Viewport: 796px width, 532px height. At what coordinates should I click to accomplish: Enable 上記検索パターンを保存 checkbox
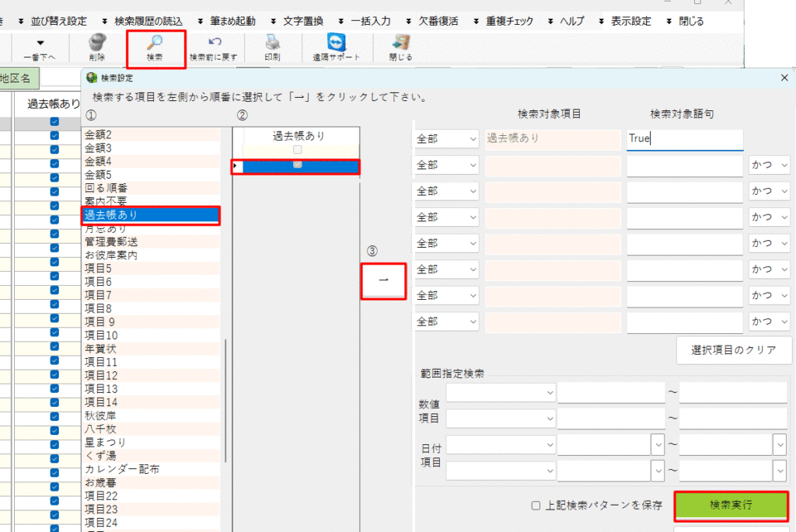click(x=536, y=506)
